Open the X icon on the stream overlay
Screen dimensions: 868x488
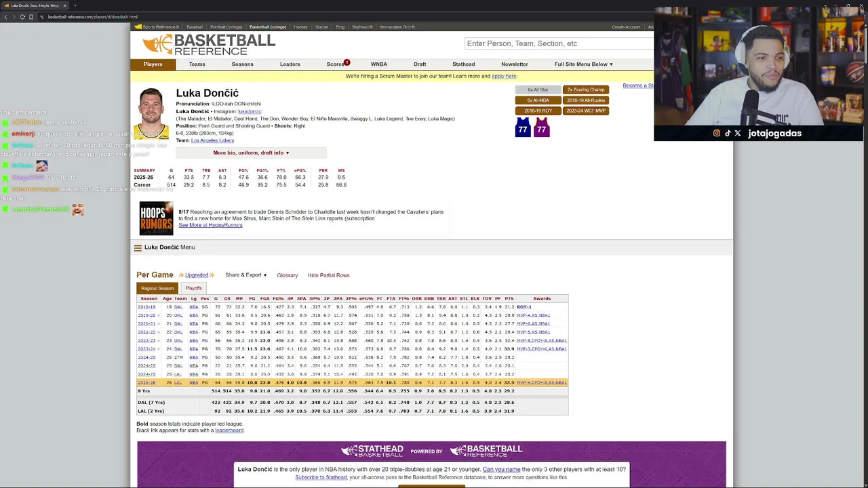coord(738,134)
